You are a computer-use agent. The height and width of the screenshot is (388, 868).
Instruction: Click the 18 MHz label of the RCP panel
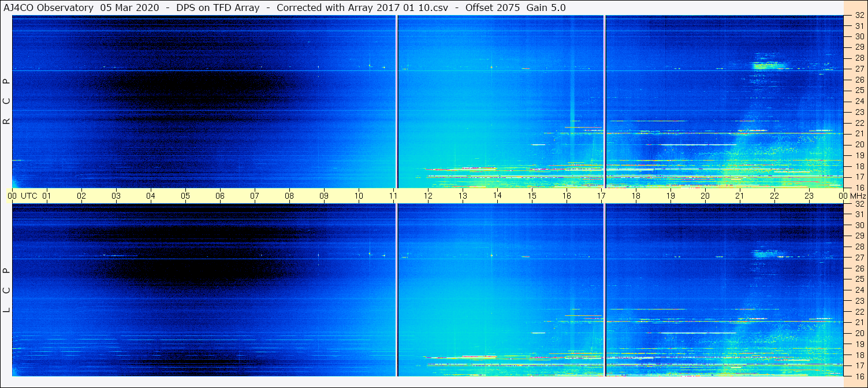pos(859,166)
